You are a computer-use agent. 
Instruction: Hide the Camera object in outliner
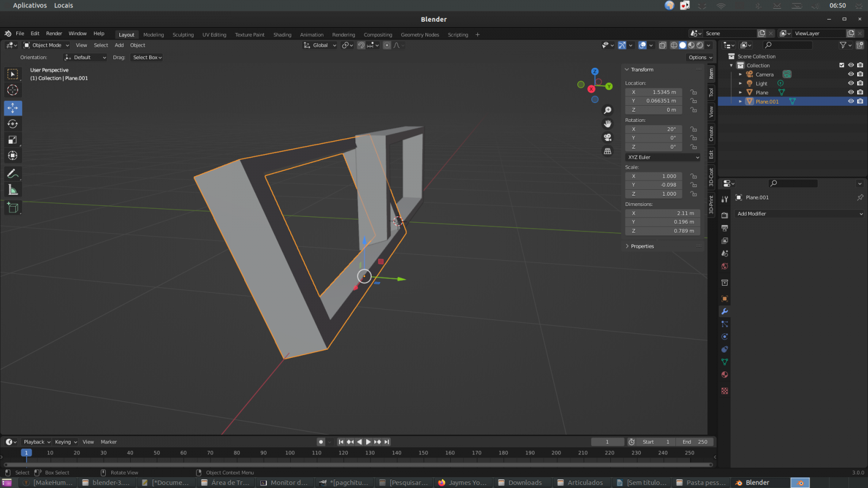point(851,74)
